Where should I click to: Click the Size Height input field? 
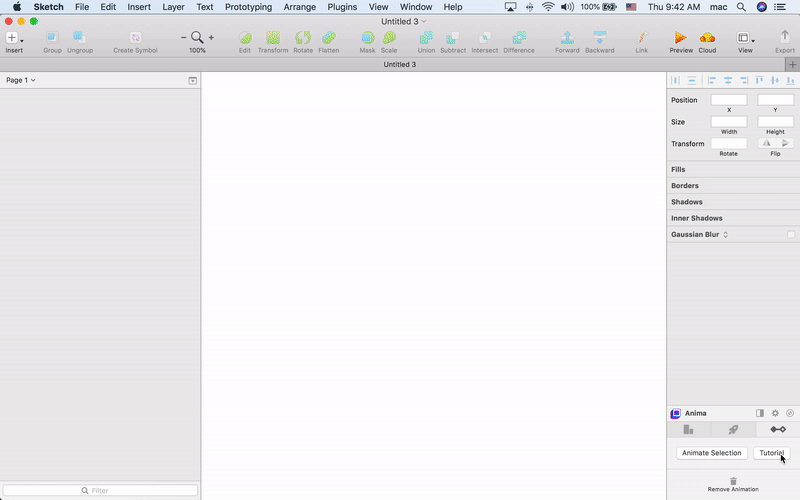(x=776, y=121)
